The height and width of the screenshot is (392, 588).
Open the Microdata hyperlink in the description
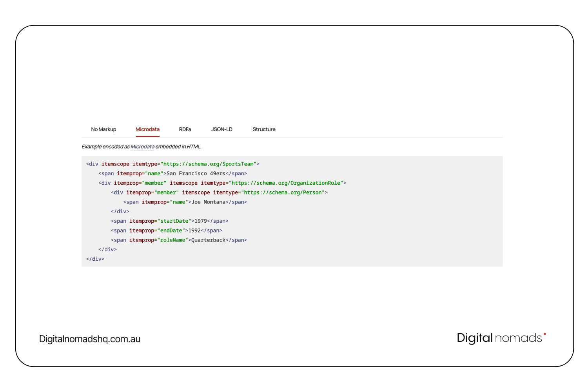click(x=142, y=147)
